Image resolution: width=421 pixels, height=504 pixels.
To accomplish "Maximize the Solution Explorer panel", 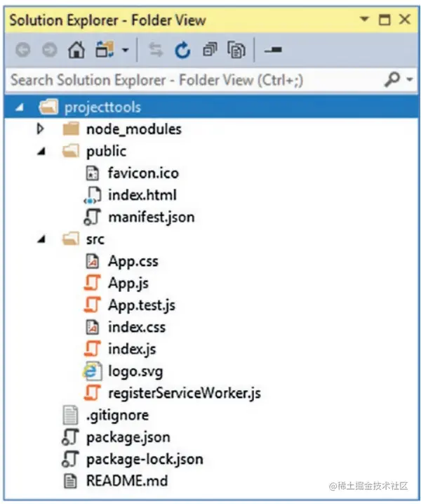I will (x=385, y=20).
